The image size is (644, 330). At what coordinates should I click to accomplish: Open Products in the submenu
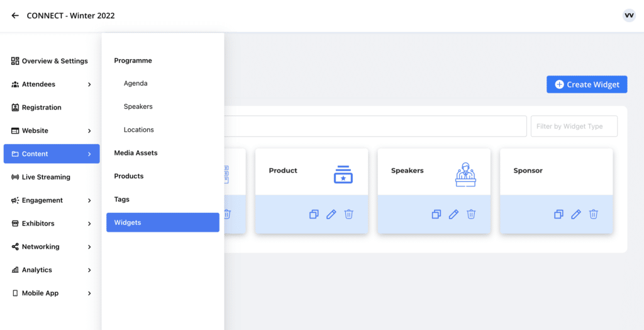coord(129,176)
